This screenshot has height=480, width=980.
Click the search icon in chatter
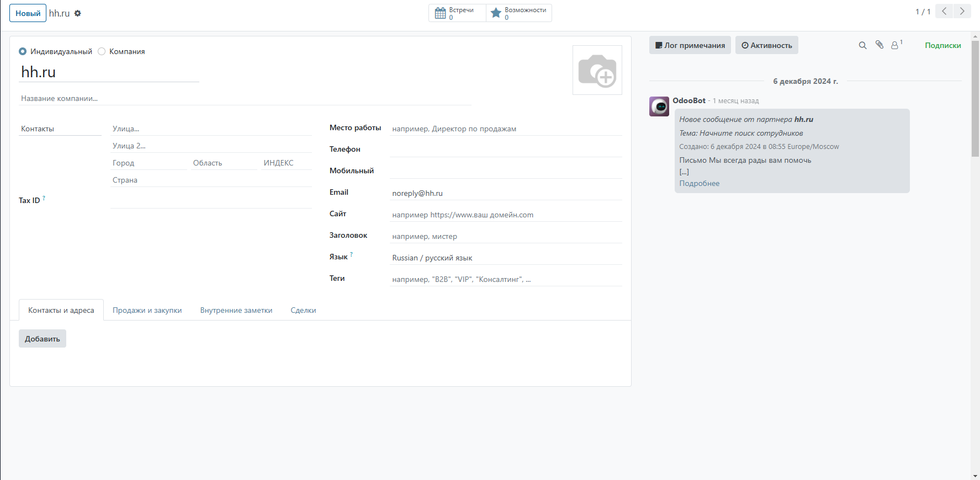(x=862, y=45)
